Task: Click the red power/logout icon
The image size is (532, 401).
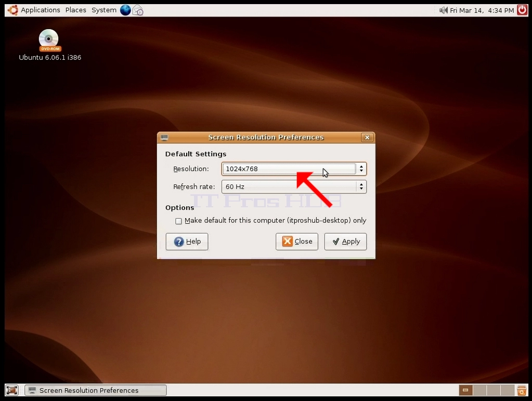Action: (522, 10)
